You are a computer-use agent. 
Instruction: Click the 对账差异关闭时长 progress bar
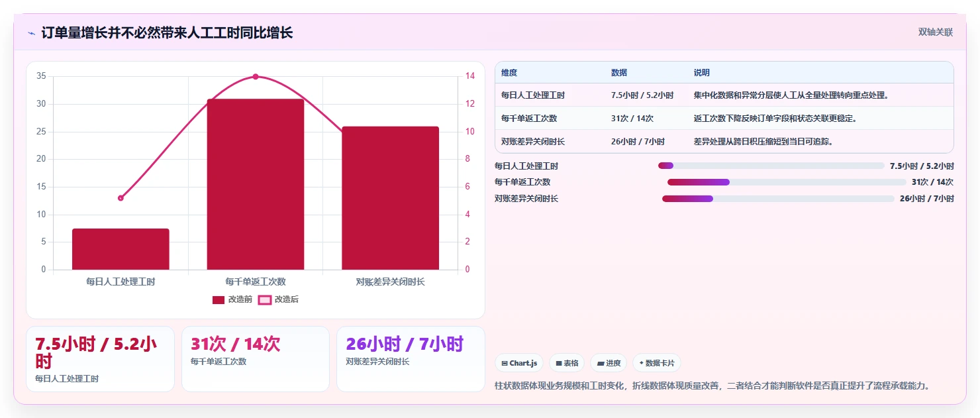778,199
